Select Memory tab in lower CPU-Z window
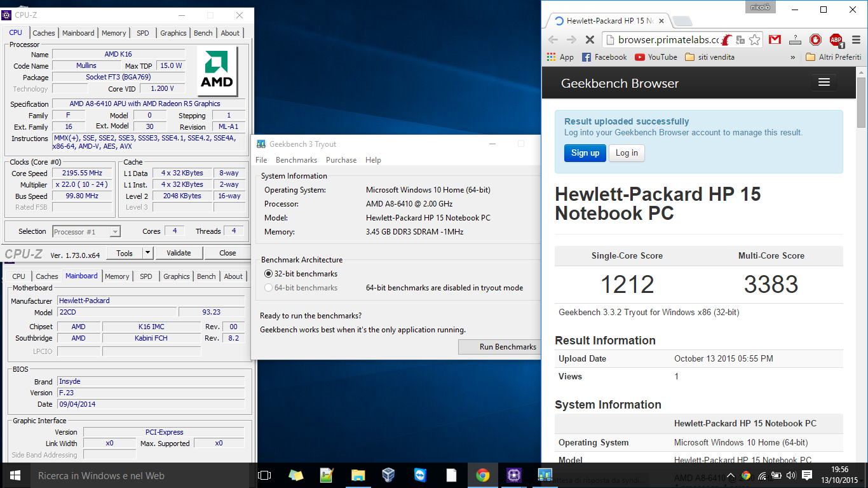 tap(117, 276)
